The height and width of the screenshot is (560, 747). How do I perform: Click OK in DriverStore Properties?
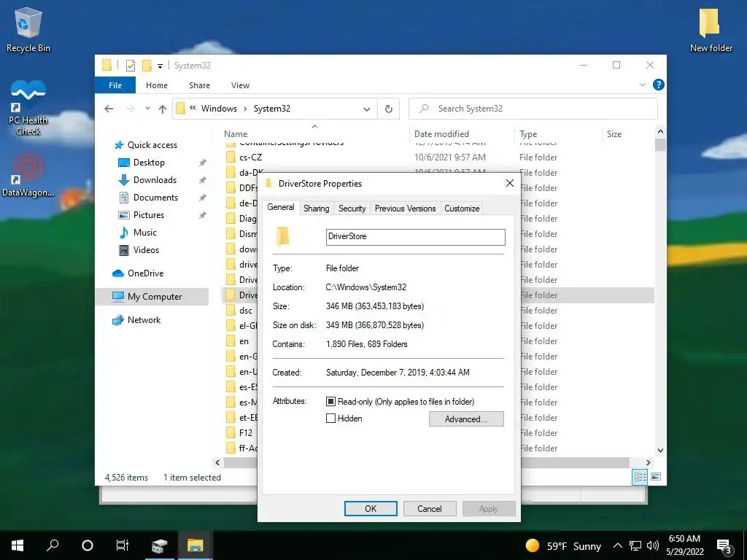(x=371, y=508)
